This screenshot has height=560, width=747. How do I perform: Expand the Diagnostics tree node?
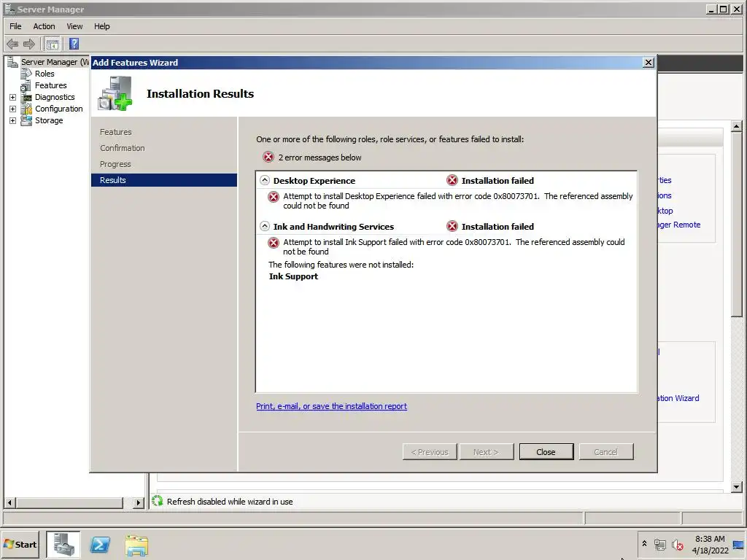tap(13, 97)
